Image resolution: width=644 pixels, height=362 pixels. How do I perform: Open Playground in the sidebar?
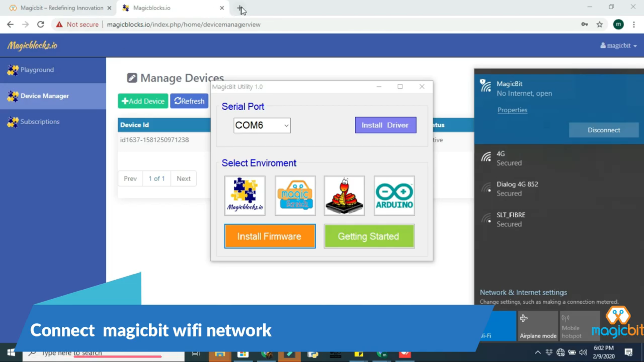coord(53,70)
